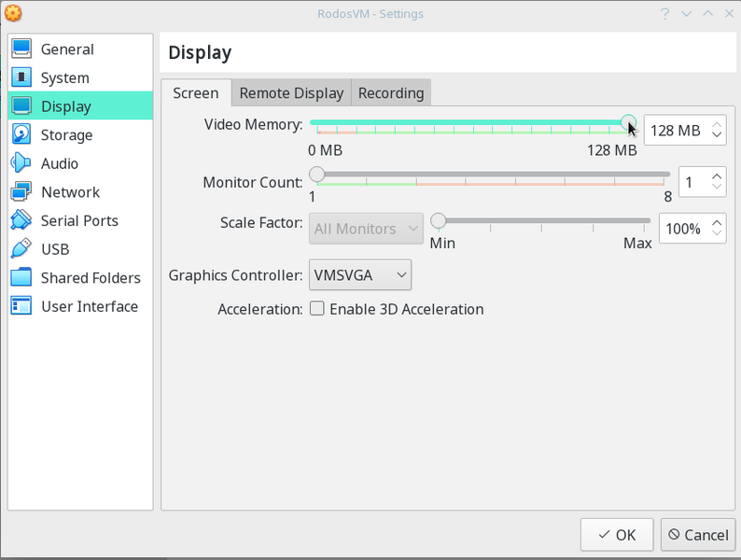Open the Serial Ports icon
741x560 pixels.
[x=21, y=221]
